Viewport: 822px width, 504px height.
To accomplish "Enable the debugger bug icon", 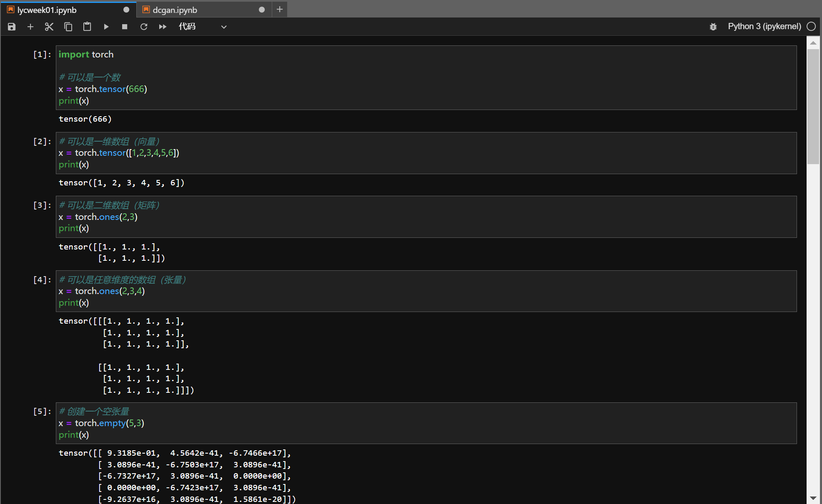I will [713, 27].
